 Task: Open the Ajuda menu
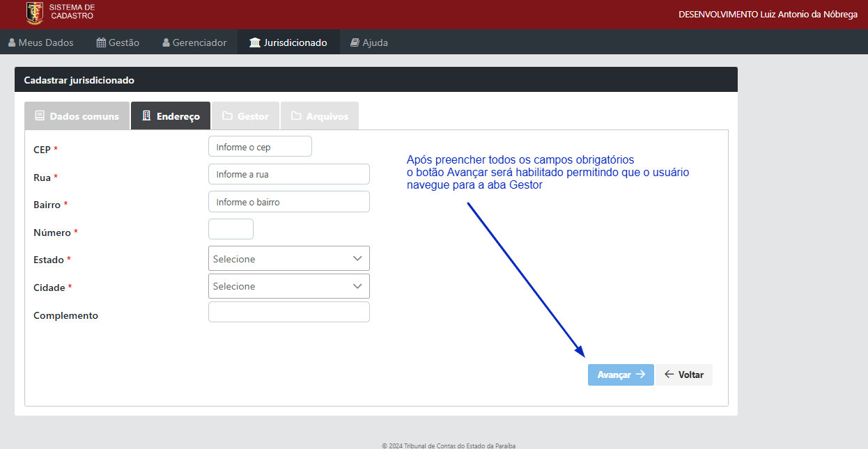369,42
